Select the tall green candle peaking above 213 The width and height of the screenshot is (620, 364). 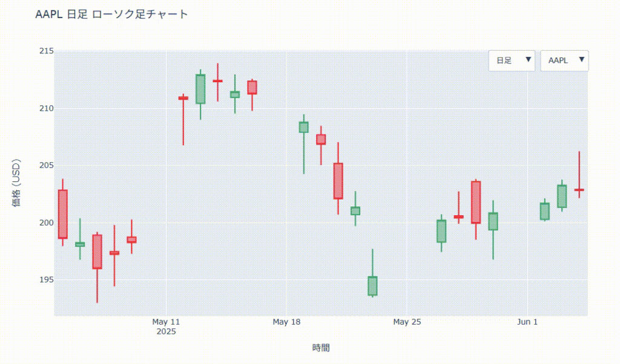[200, 89]
